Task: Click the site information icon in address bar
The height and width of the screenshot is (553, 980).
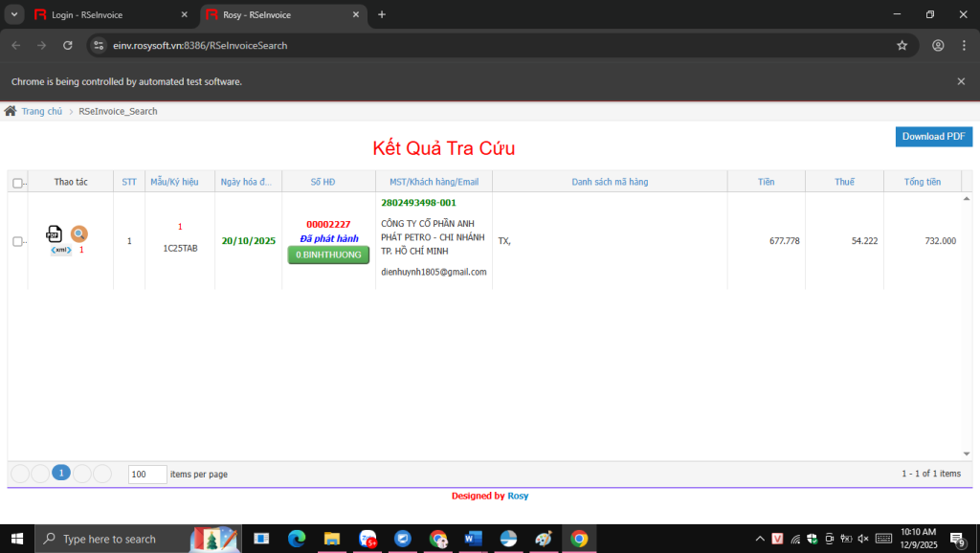Action: (99, 45)
